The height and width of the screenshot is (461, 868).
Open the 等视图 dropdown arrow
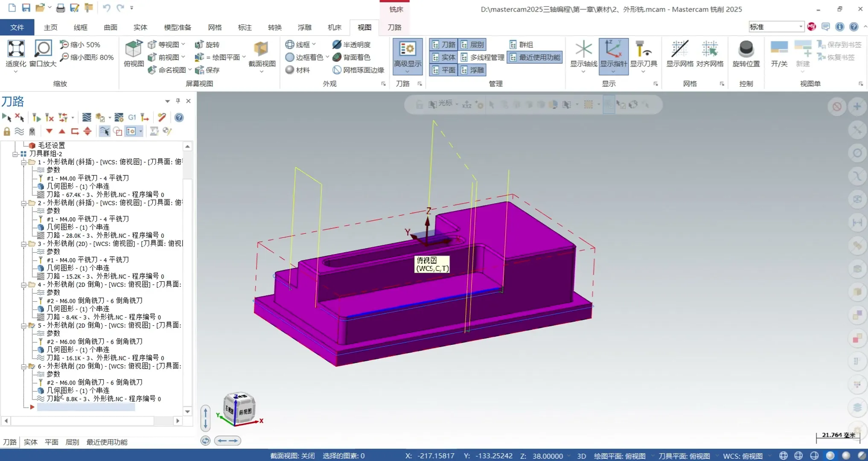point(184,44)
